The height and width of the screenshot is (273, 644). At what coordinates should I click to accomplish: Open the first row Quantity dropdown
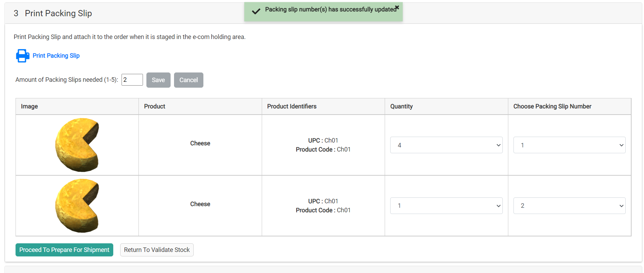pos(446,145)
